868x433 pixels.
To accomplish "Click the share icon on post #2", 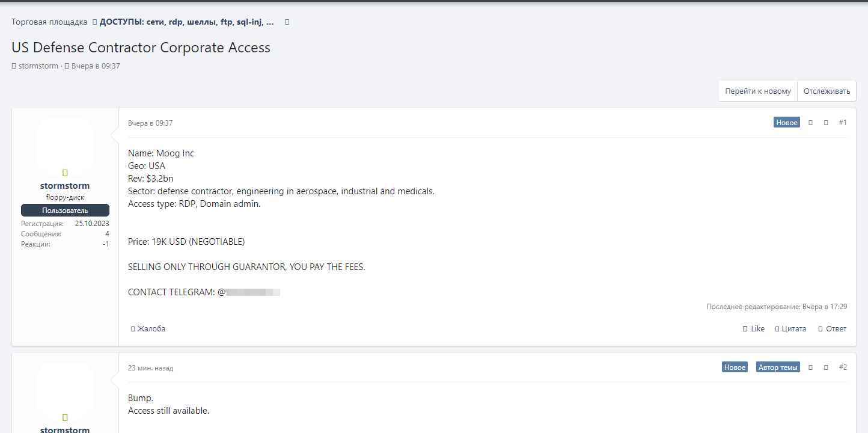I will tap(811, 367).
